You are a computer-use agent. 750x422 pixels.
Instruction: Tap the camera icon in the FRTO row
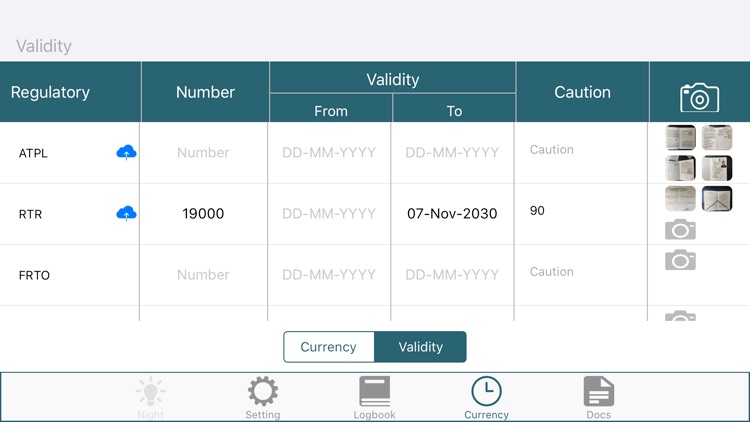[x=680, y=260]
